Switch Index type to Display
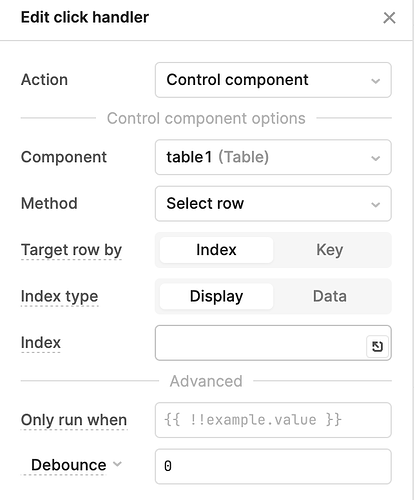This screenshot has height=500, width=414. tap(216, 296)
